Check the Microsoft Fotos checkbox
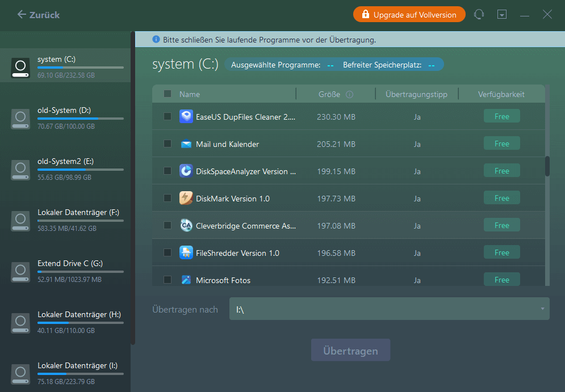The width and height of the screenshot is (565, 392). pyautogui.click(x=168, y=279)
